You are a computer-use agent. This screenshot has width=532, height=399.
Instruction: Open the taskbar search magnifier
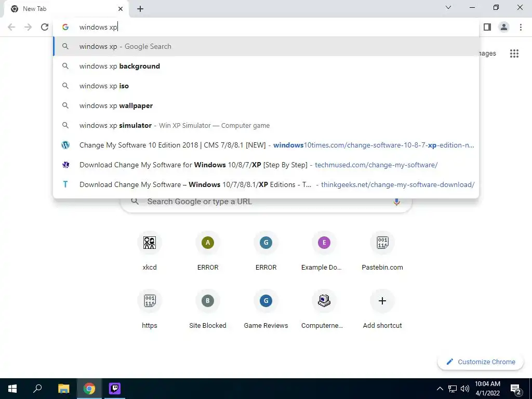(x=37, y=389)
